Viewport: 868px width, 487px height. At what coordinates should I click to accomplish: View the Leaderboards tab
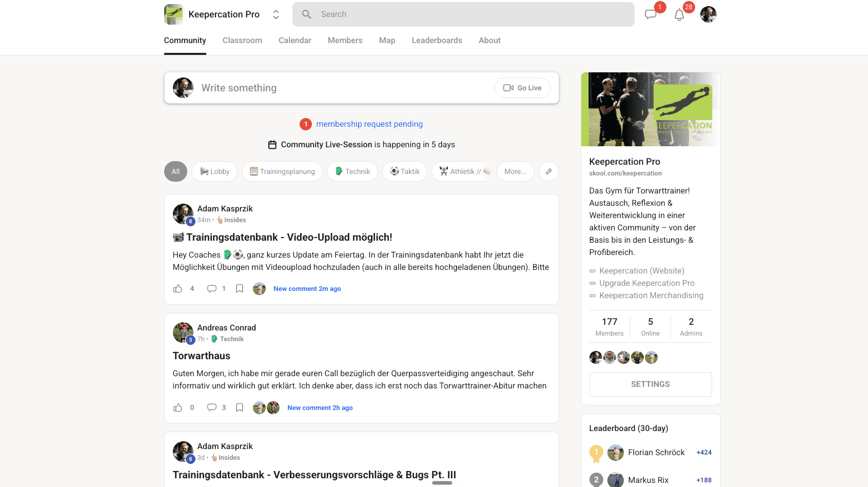[x=437, y=41]
